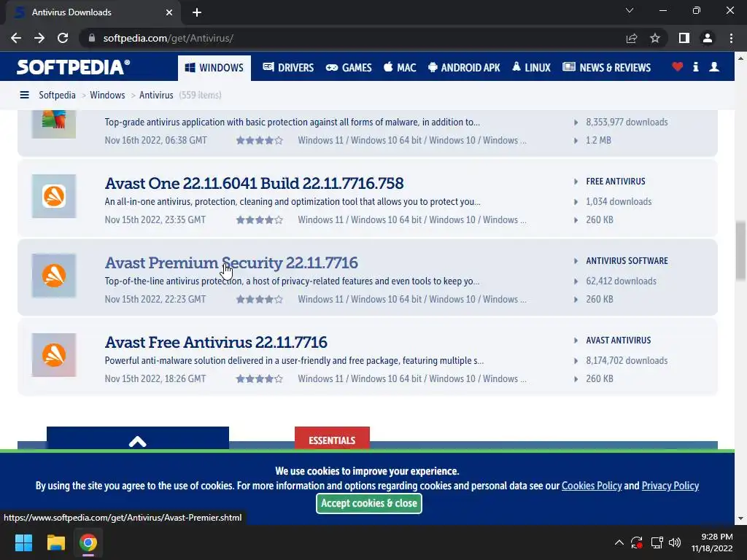Viewport: 747px width, 560px height.
Task: Click the Avast One app thumbnail
Action: pyautogui.click(x=54, y=196)
